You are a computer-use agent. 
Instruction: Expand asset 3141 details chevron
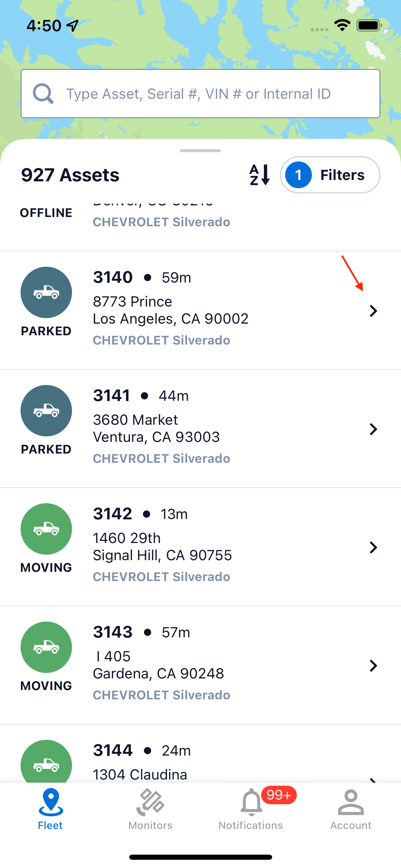pos(374,429)
